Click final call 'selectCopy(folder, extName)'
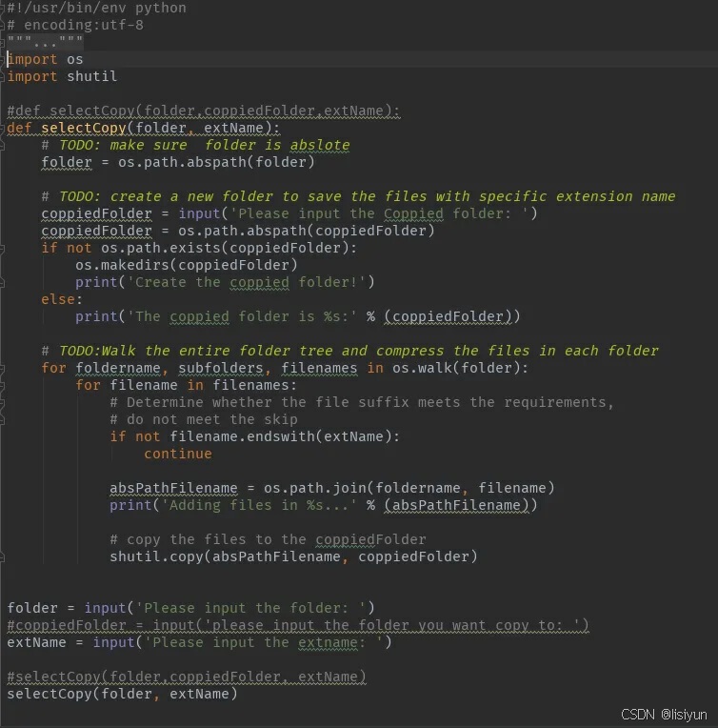 pyautogui.click(x=122, y=694)
